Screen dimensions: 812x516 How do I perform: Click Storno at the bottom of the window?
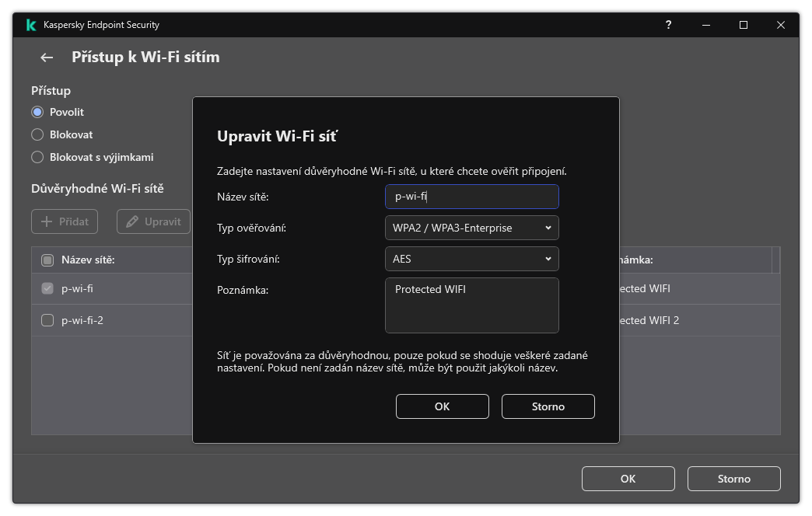point(733,478)
